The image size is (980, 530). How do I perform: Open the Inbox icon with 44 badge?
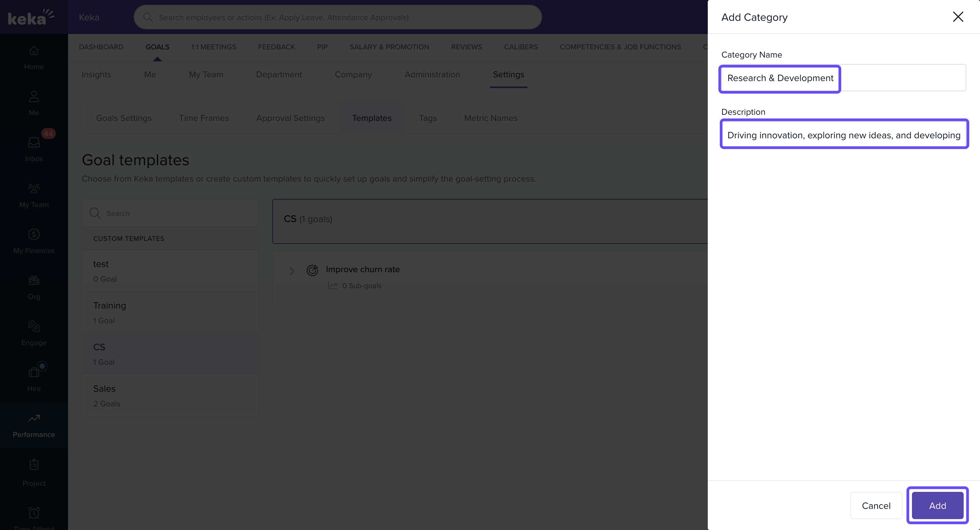pyautogui.click(x=34, y=142)
